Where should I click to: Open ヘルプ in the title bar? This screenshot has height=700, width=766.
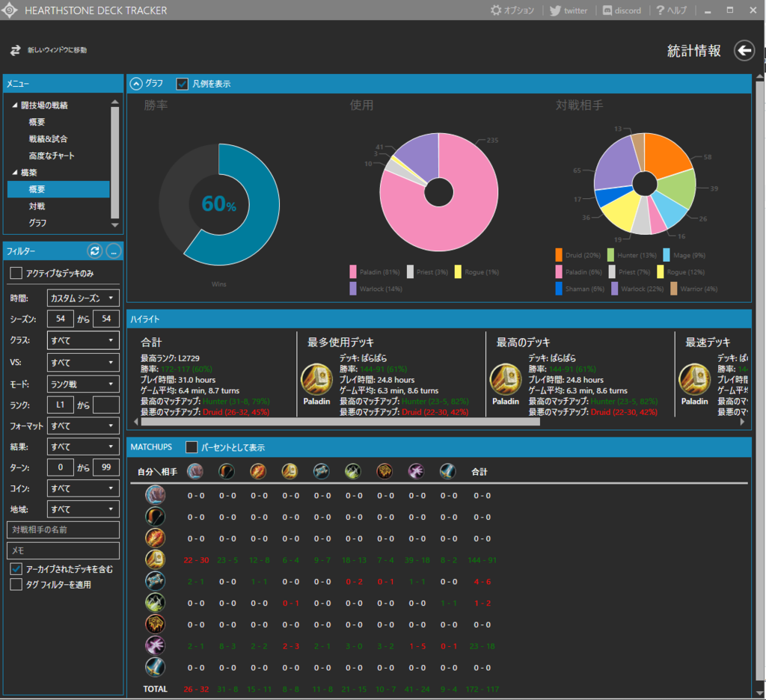click(x=671, y=10)
